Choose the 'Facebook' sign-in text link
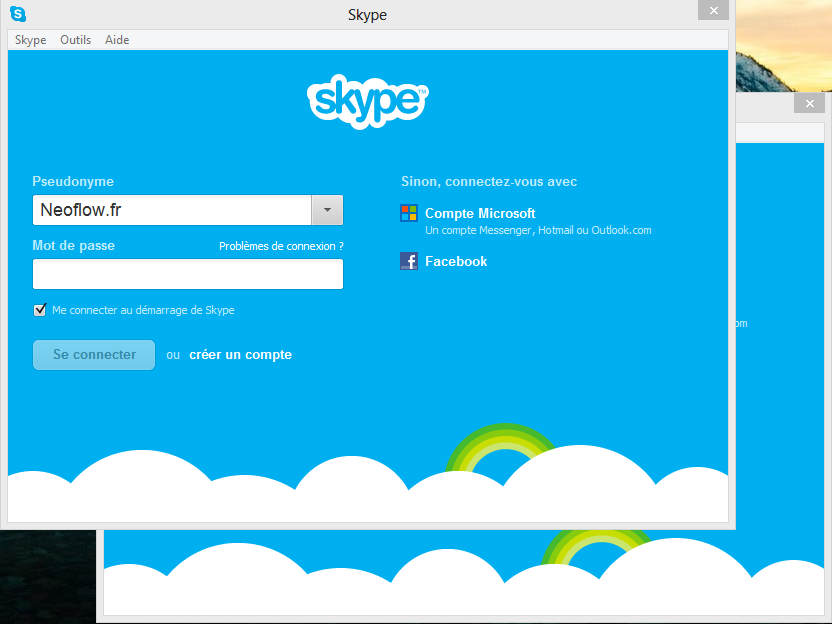The height and width of the screenshot is (624, 832). pos(456,261)
